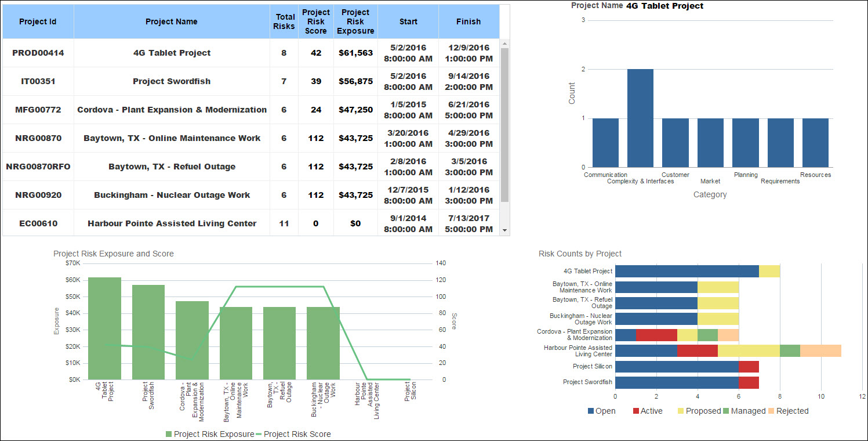Sort by the Project Risk Score header

click(316, 21)
